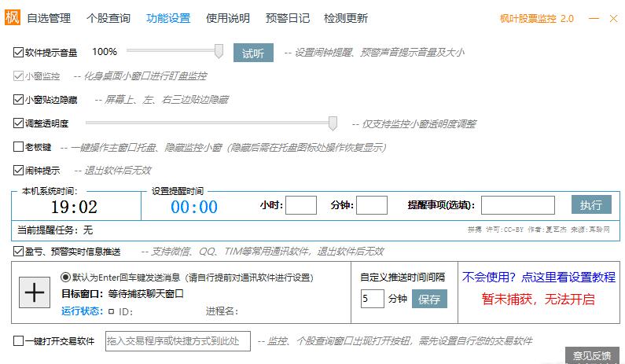The height and width of the screenshot is (364, 625).
Task: Open the 预警日记 tab
Action: pyautogui.click(x=288, y=18)
